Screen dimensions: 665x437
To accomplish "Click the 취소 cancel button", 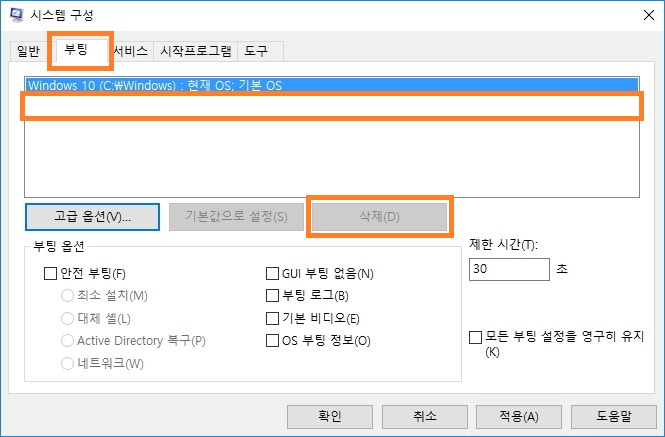I will [425, 416].
